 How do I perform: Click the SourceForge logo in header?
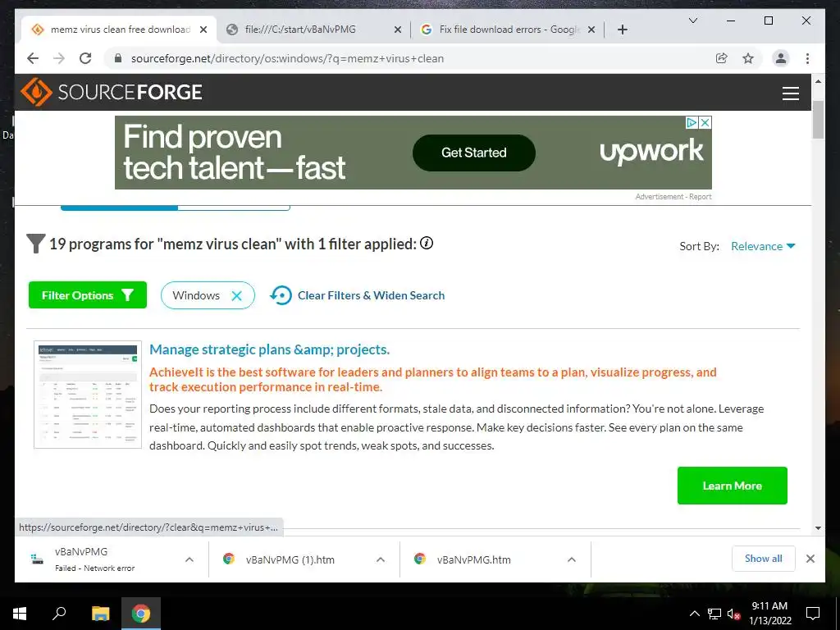(112, 92)
